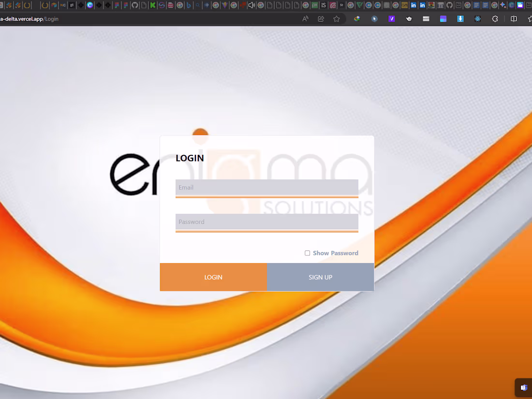Viewport: 532px width, 399px height.
Task: Click the orange widget icon at bottom right
Action: [523, 387]
